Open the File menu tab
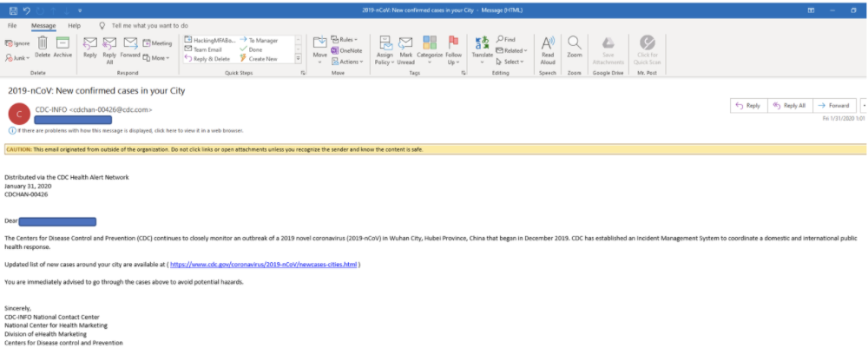The height and width of the screenshot is (361, 868). pyautogui.click(x=12, y=25)
